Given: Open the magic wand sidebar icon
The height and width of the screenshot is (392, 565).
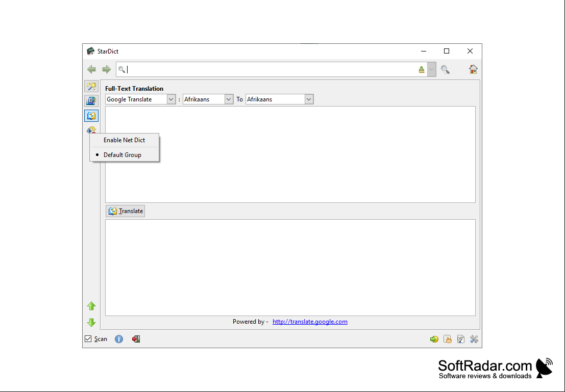Looking at the screenshot, I should click(x=91, y=86).
